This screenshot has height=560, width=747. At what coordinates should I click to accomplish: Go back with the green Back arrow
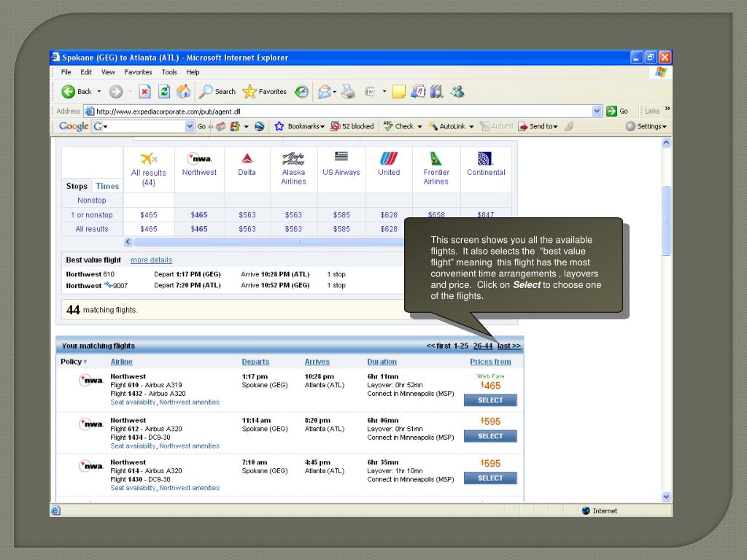[69, 91]
